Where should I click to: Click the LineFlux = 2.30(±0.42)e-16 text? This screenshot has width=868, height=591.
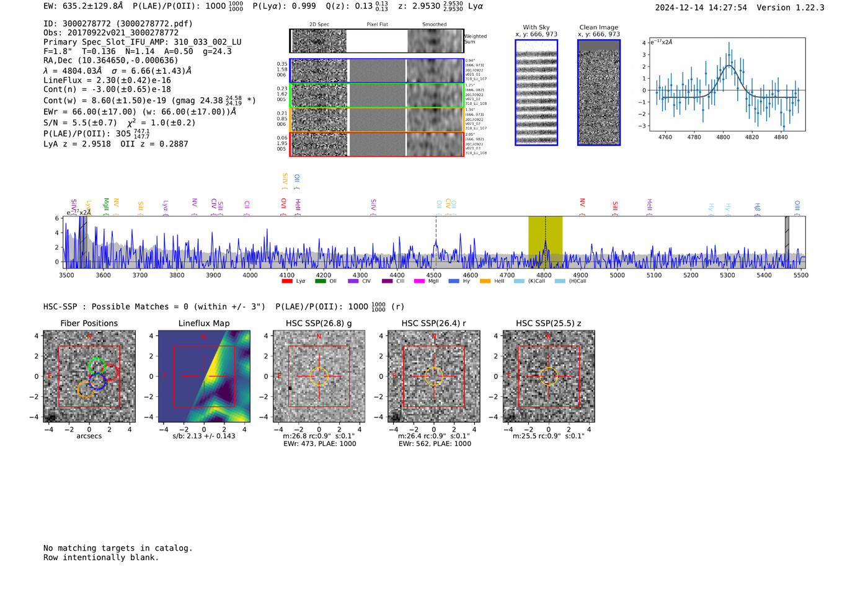107,80
